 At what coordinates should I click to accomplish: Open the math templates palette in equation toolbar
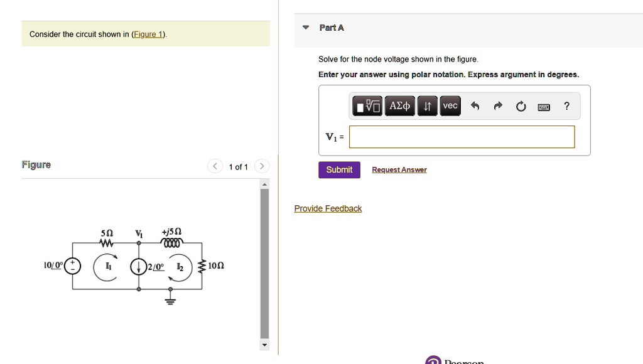pyautogui.click(x=367, y=105)
